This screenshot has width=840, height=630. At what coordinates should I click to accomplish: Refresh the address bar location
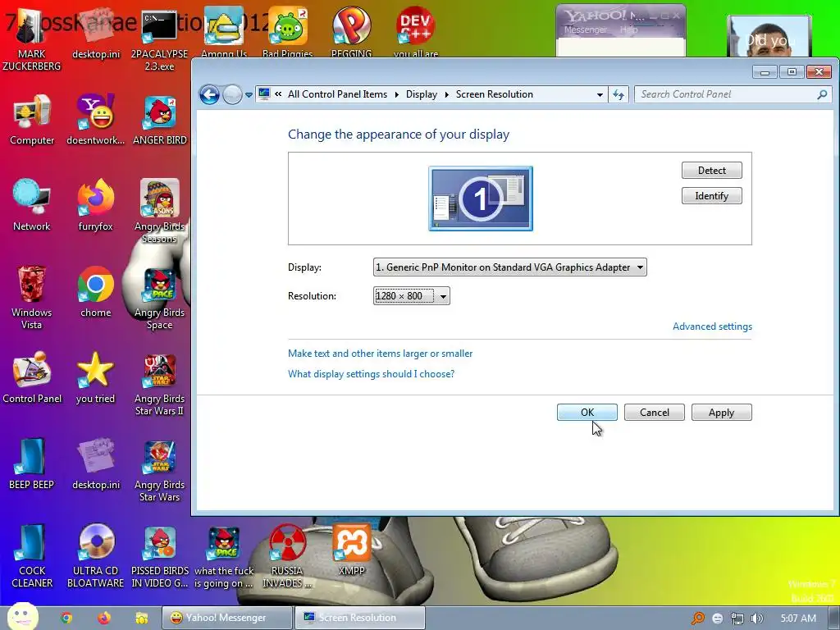619,95
